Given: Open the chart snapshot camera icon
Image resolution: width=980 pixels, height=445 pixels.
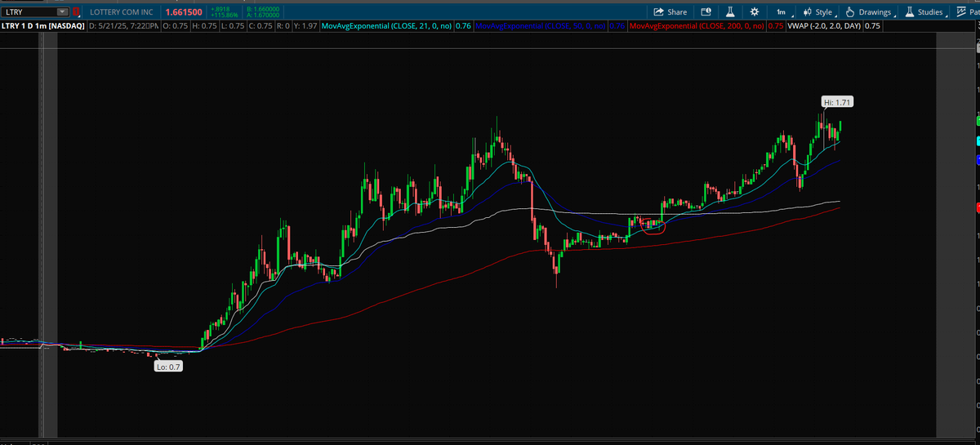Looking at the screenshot, I should click(706, 12).
